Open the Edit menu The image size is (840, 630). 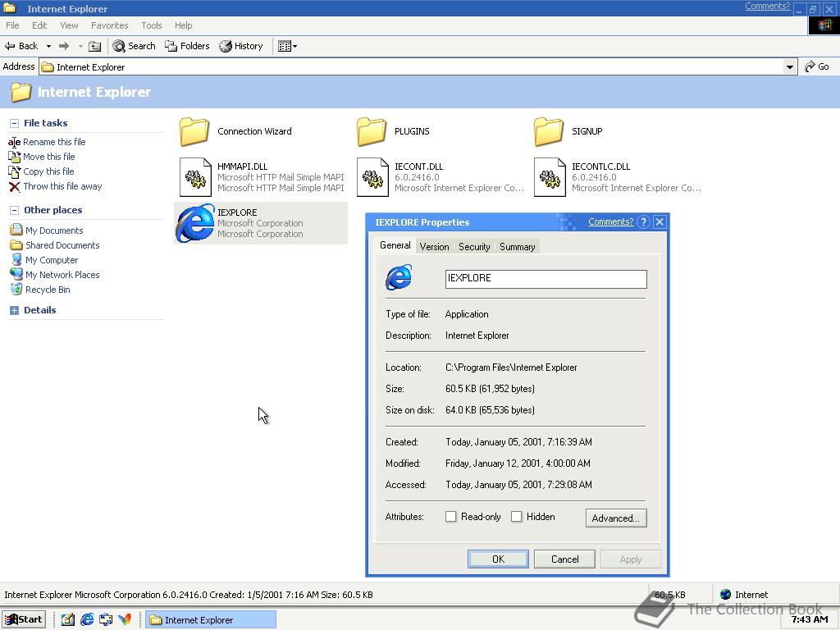[39, 25]
